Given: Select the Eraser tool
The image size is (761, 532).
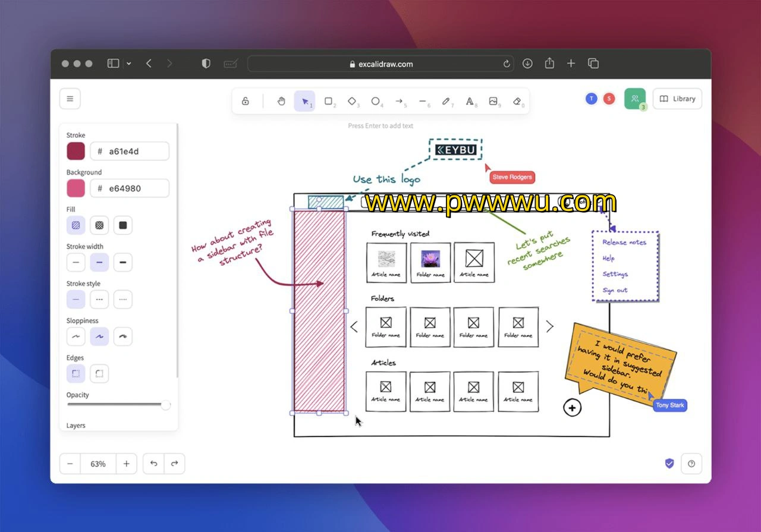Looking at the screenshot, I should pyautogui.click(x=517, y=102).
